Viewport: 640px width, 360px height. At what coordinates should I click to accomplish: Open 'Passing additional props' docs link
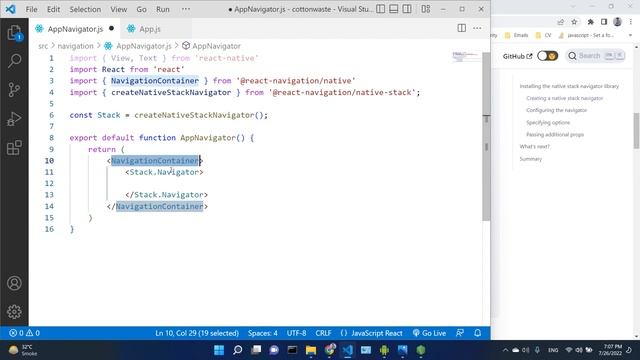[x=555, y=134]
